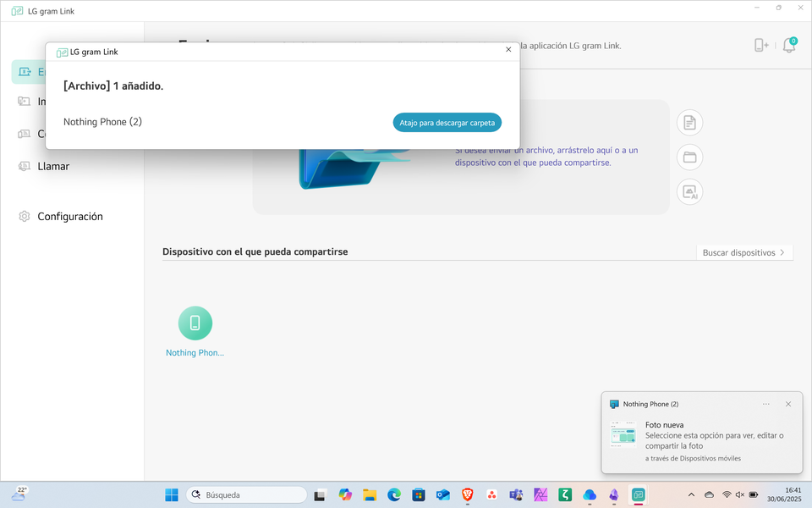Click the add device phone icon
812x508 pixels.
coord(760,46)
